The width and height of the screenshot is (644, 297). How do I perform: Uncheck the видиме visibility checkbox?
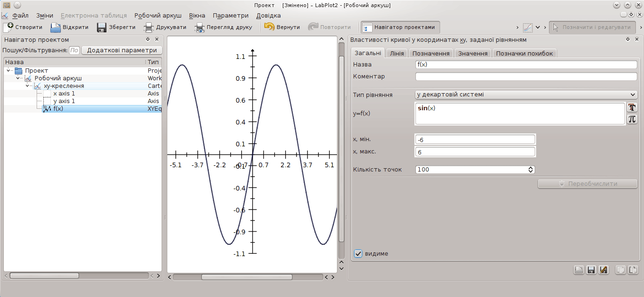click(x=358, y=253)
